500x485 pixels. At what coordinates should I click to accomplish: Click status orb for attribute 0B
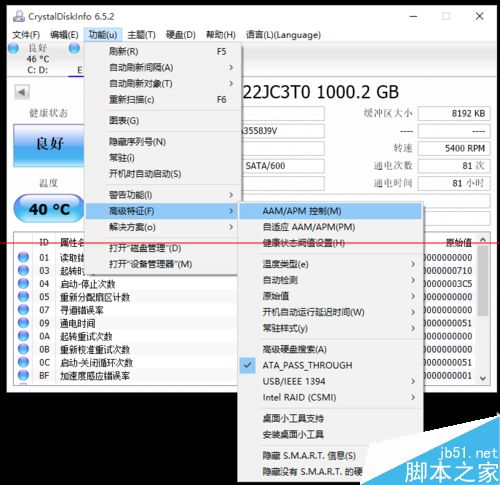coord(23,349)
